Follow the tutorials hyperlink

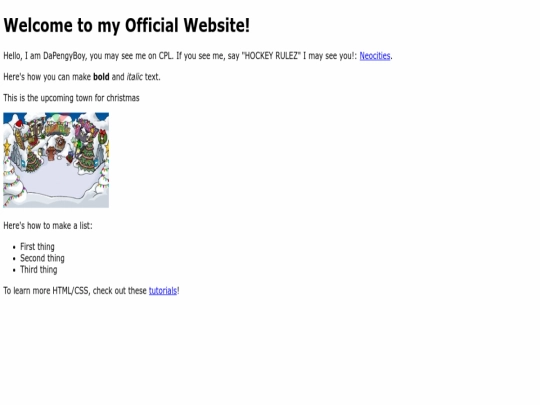pos(163,291)
